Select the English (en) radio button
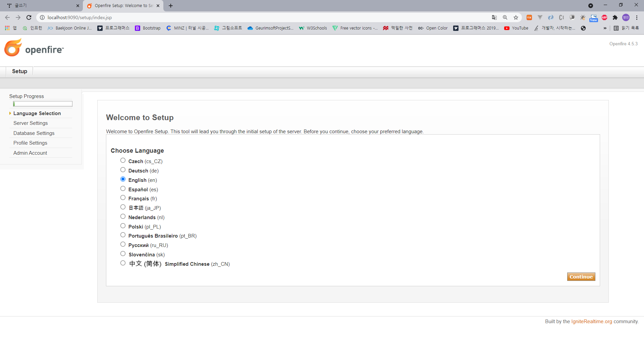Screen dimensions: 644x349 coord(123,179)
